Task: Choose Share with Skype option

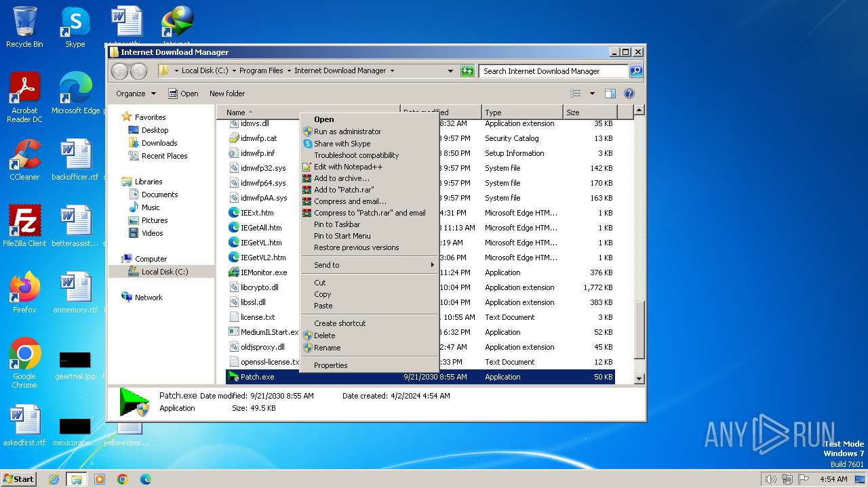Action: pos(370,144)
